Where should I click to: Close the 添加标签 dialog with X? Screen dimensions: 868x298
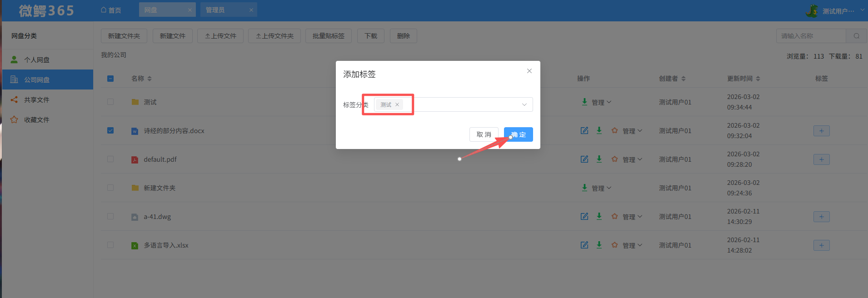(x=529, y=71)
